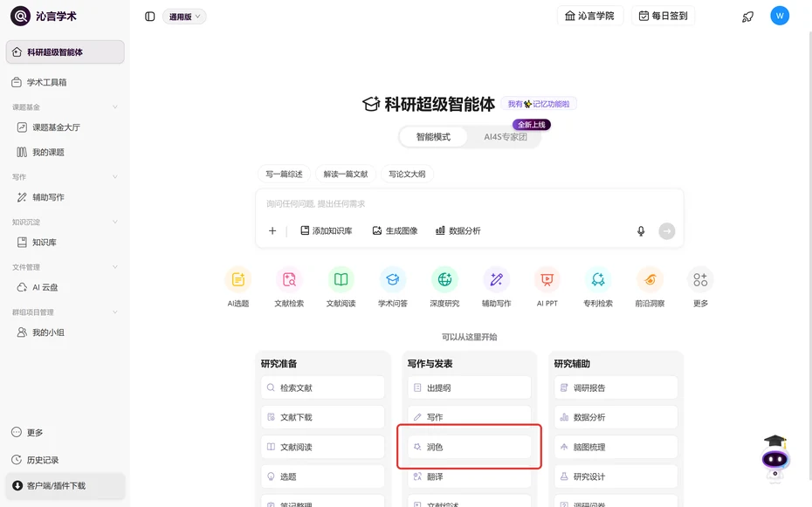The height and width of the screenshot is (507, 812).
Task: Toggle the sidebar collapse icon
Action: (149, 17)
